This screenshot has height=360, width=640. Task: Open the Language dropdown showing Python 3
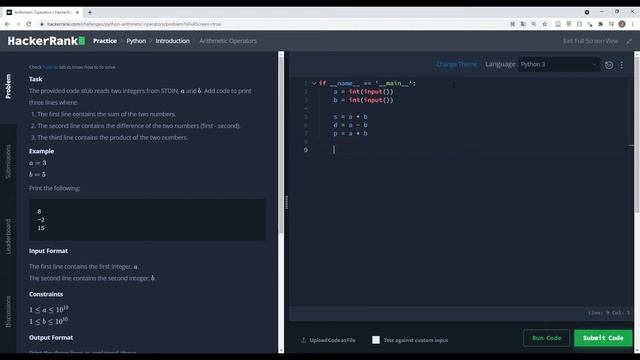point(559,64)
